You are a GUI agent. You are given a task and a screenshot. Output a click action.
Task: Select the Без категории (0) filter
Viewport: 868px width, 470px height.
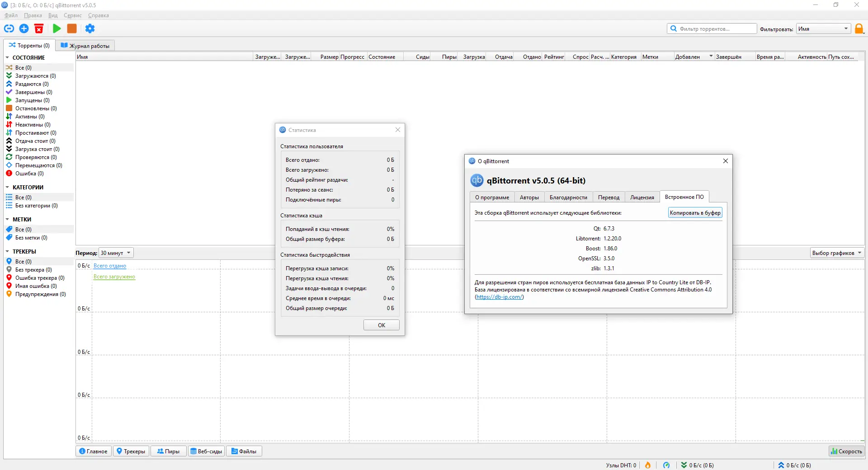tap(36, 206)
